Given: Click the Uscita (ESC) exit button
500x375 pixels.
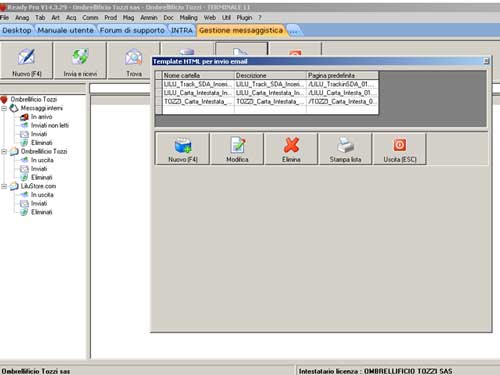Looking at the screenshot, I should 400,149.
